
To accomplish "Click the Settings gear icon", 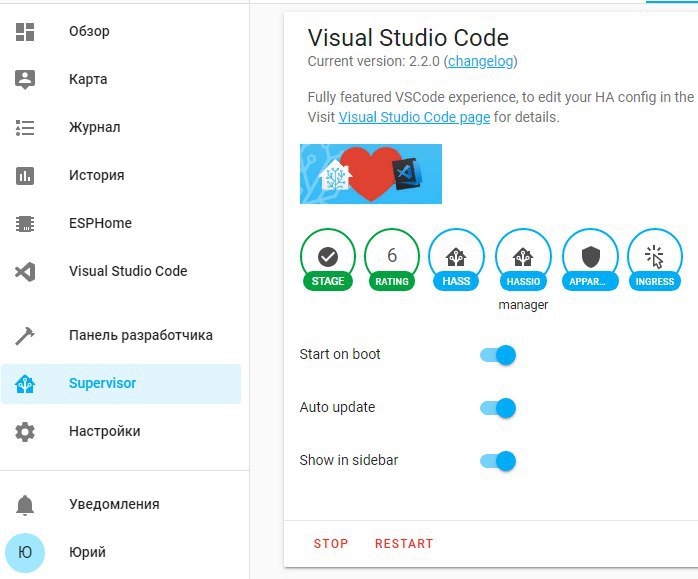I will (x=25, y=432).
